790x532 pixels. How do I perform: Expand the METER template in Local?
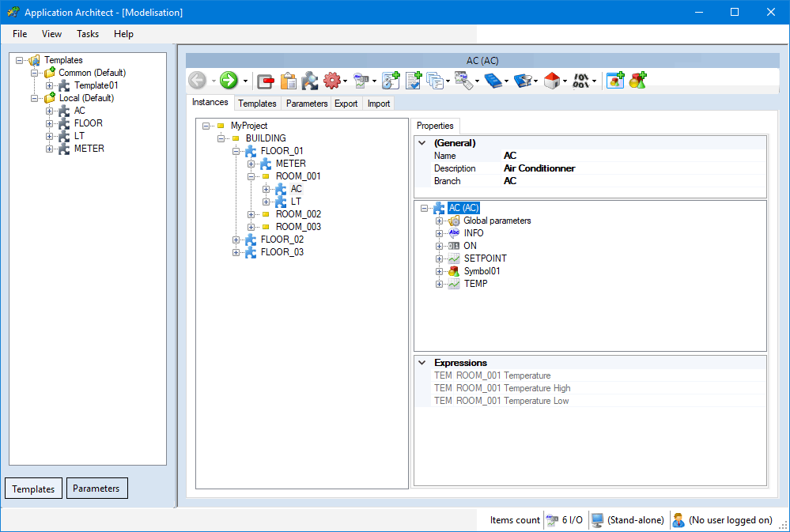49,149
